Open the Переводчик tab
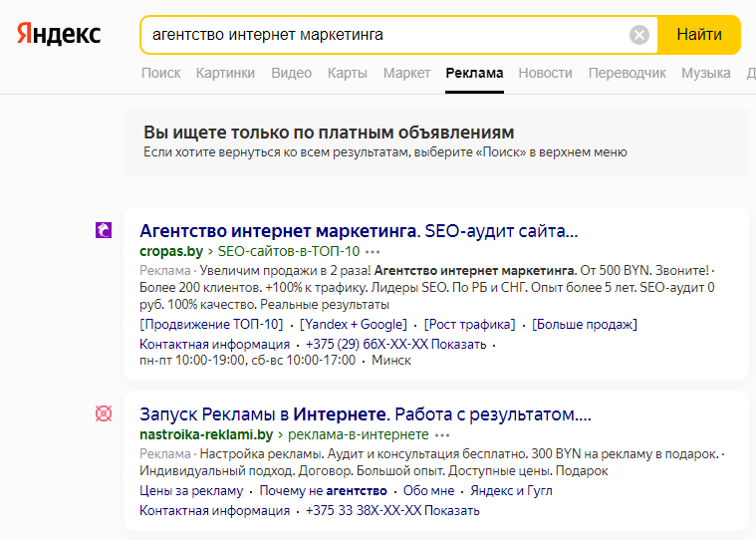 tap(628, 74)
